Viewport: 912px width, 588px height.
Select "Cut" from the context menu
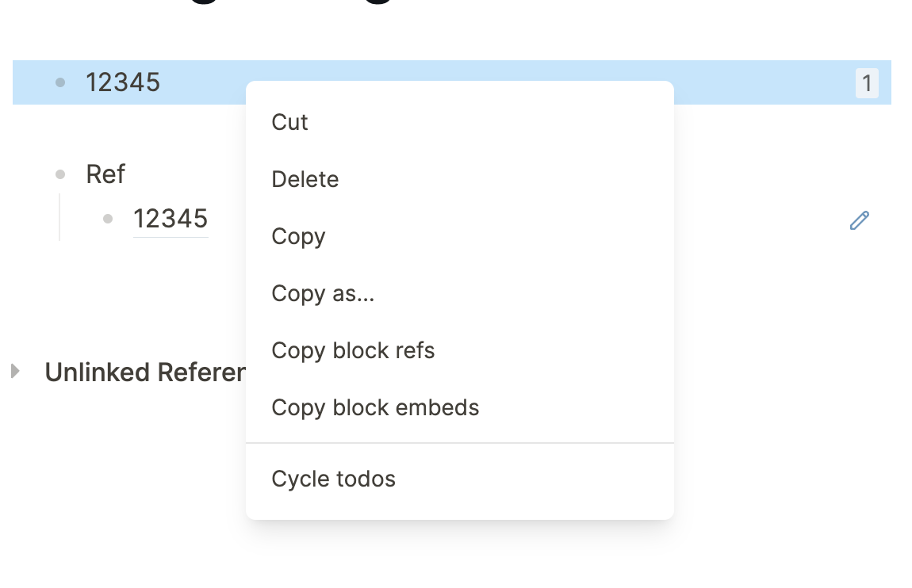pos(289,122)
